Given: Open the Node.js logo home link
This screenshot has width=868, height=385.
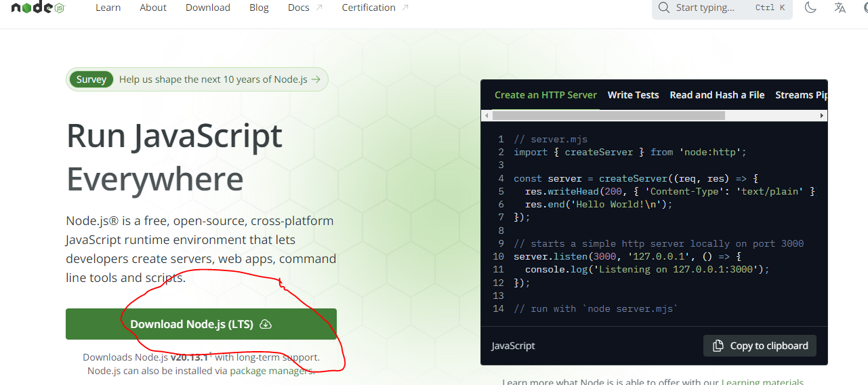Looking at the screenshot, I should (37, 8).
